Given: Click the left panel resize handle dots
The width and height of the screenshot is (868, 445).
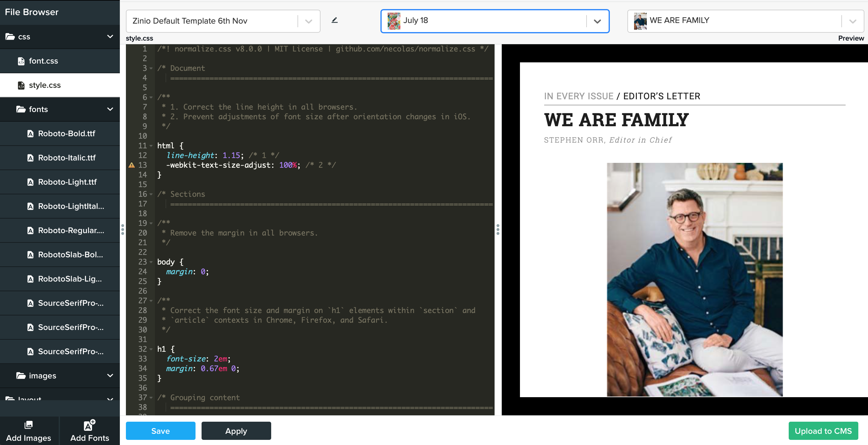Looking at the screenshot, I should pyautogui.click(x=123, y=229).
